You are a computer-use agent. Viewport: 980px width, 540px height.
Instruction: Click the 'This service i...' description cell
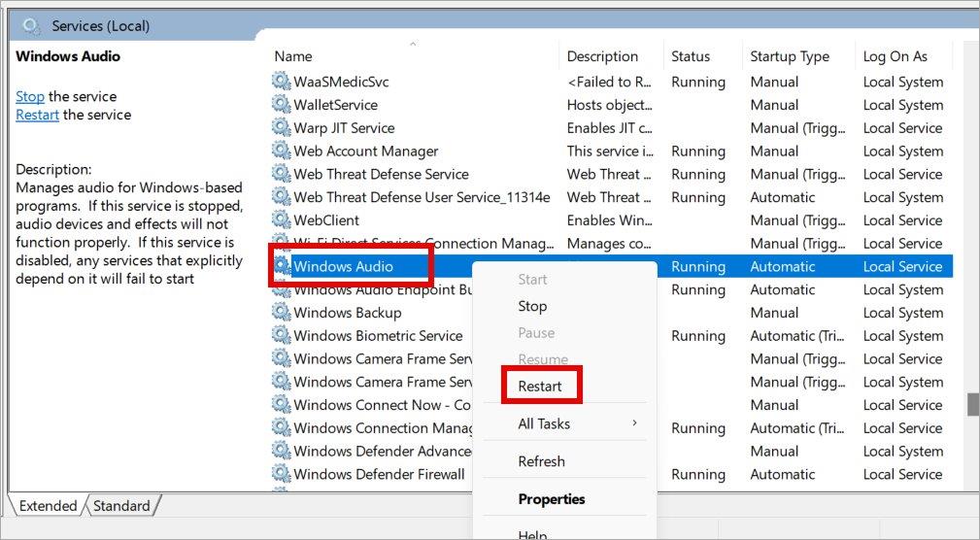(609, 152)
